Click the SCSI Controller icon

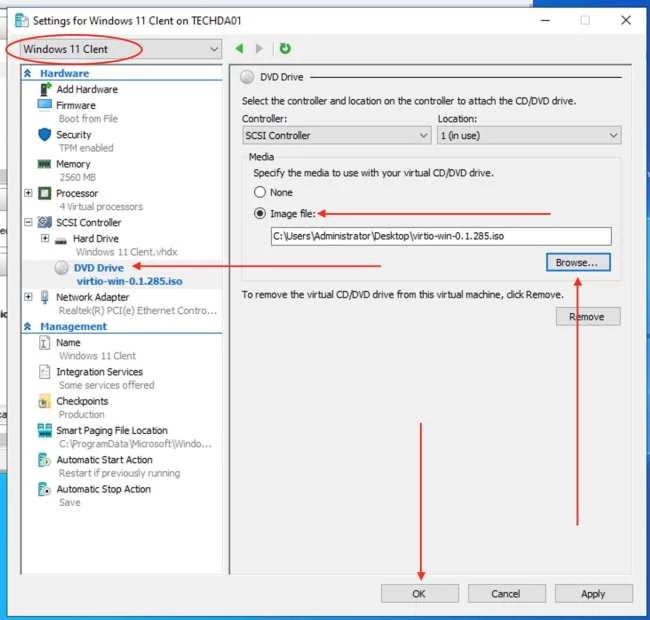[x=45, y=223]
